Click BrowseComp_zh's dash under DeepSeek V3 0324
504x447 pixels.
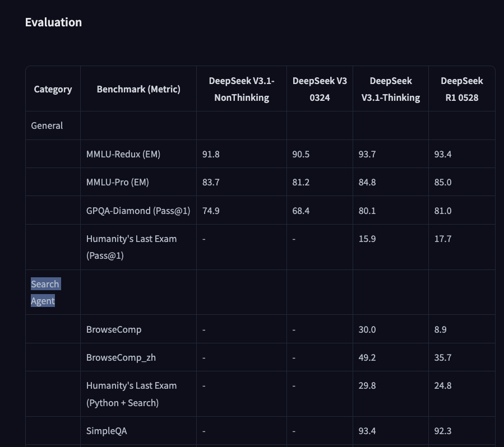(x=294, y=358)
